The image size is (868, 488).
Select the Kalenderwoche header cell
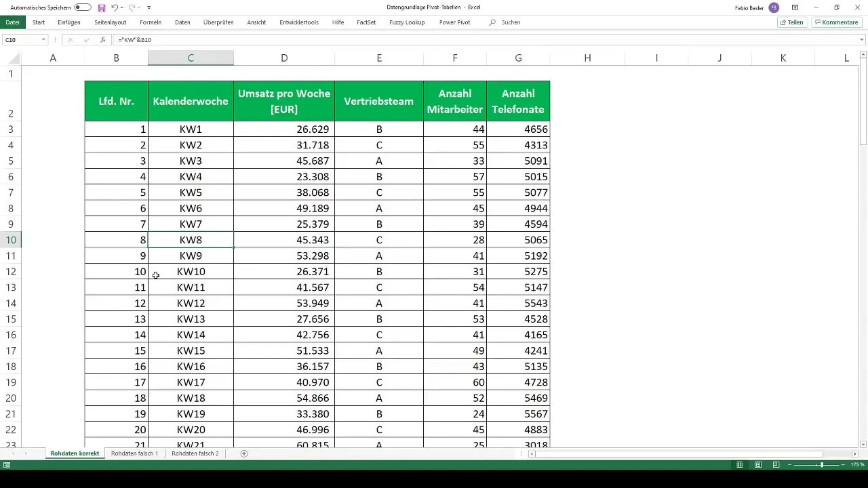191,101
